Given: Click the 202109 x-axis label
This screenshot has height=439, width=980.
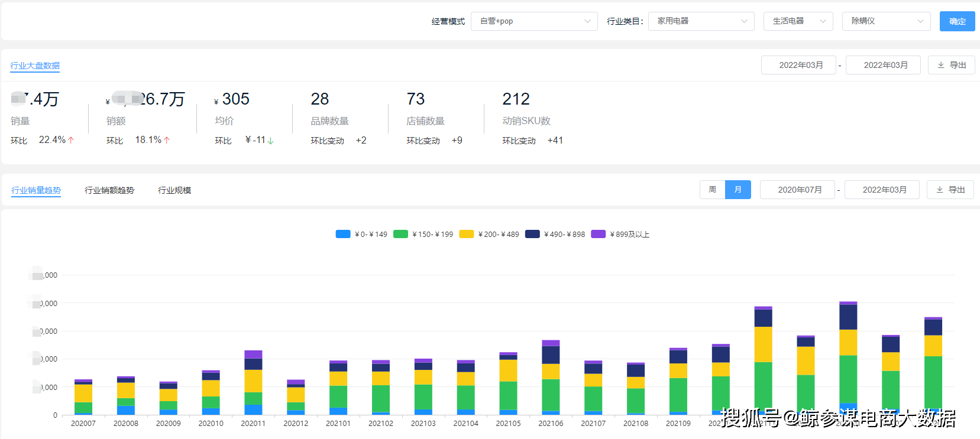Looking at the screenshot, I should click(678, 424).
